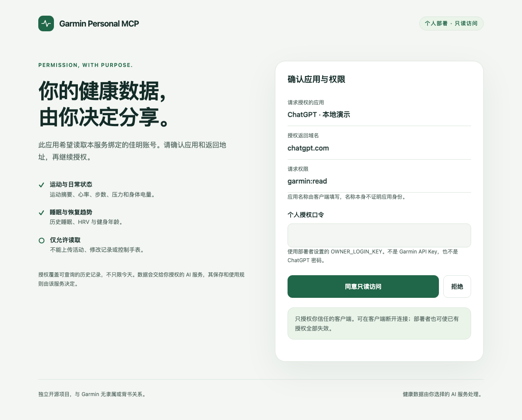Screen dimensions: 522x420
Task: Click the note 应用名称由客户端填写
Action: pyautogui.click(x=347, y=197)
